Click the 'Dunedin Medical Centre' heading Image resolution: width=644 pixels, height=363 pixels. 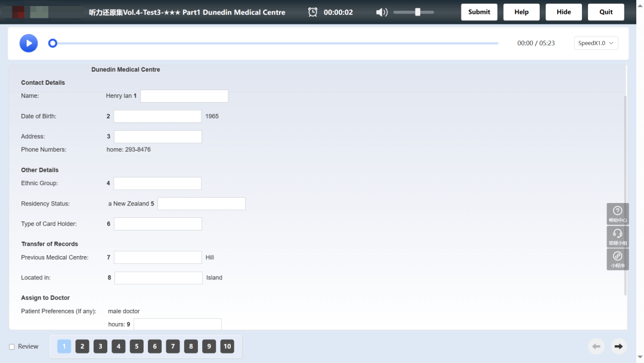pyautogui.click(x=126, y=69)
